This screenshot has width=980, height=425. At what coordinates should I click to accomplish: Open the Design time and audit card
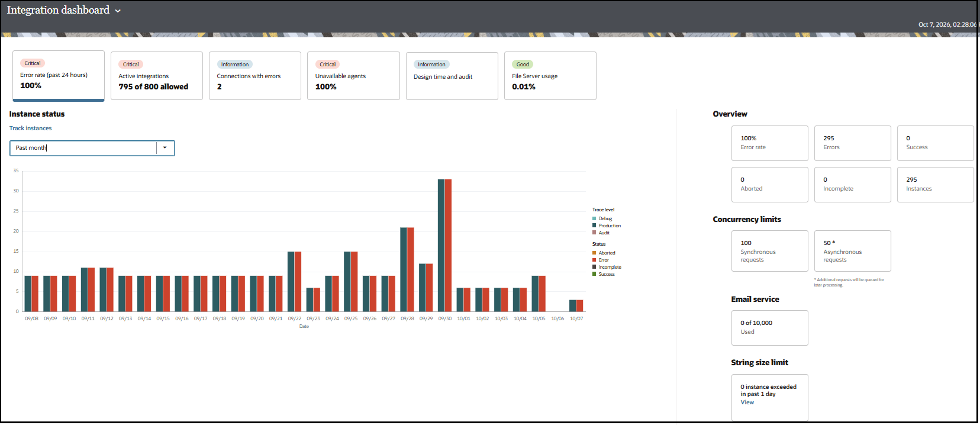click(x=452, y=76)
